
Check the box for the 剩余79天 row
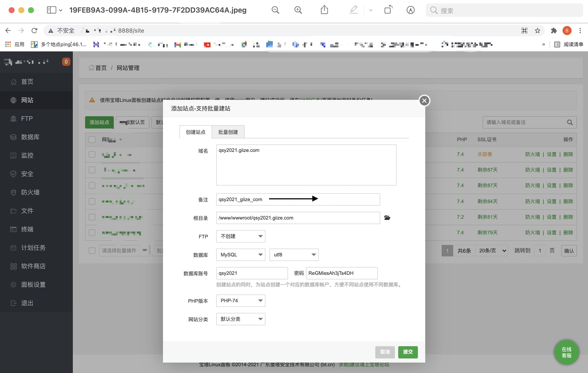[92, 233]
